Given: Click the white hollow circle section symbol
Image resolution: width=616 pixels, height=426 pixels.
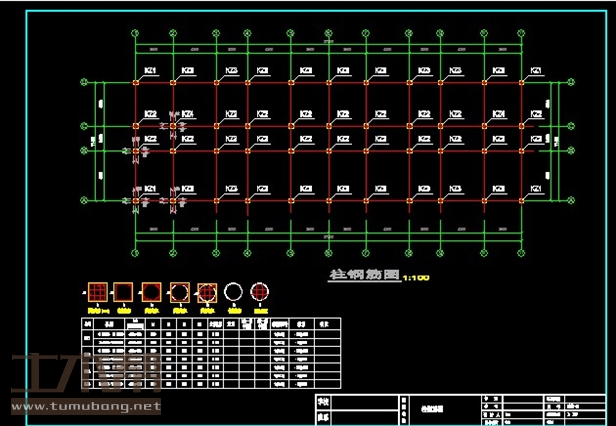Looking at the screenshot, I should click(233, 292).
